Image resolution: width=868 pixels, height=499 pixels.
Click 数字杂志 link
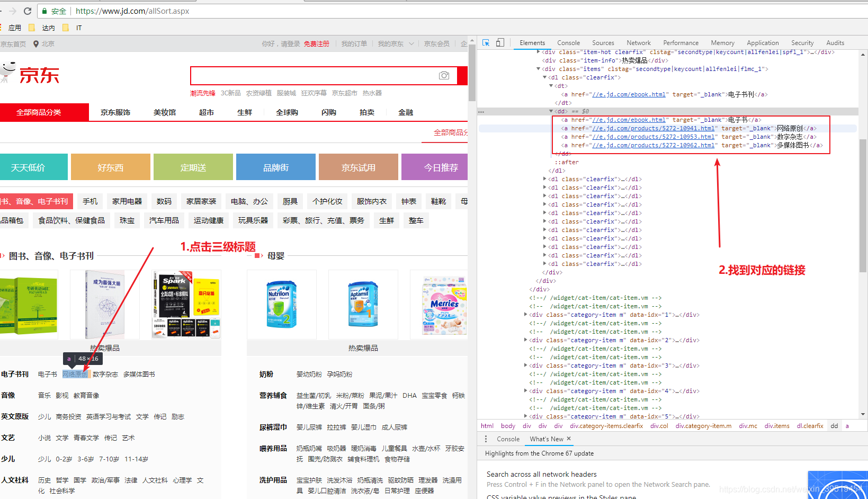(105, 374)
